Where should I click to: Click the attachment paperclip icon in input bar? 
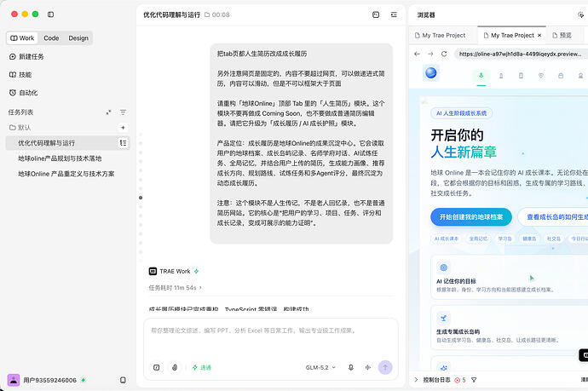point(175,367)
